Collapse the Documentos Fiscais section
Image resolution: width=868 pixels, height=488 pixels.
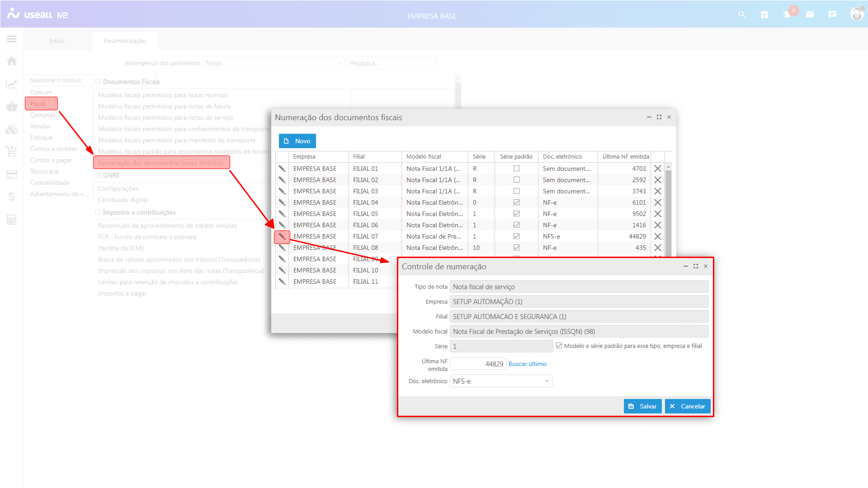[98, 82]
